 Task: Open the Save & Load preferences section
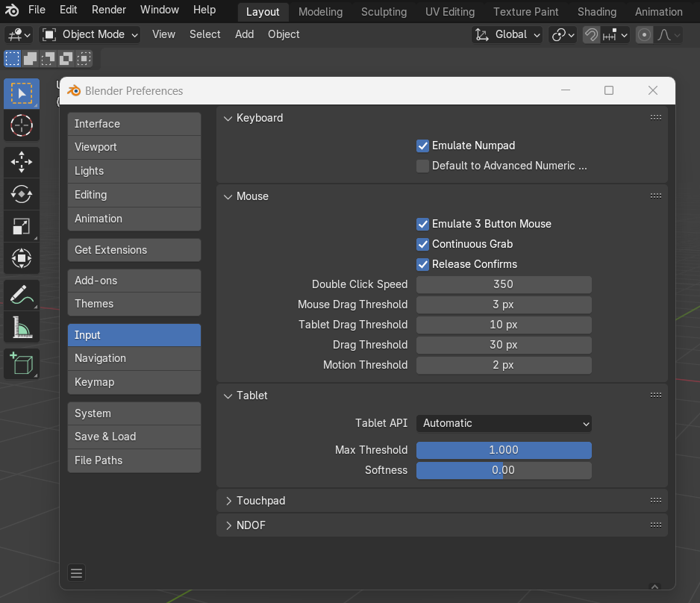point(134,437)
